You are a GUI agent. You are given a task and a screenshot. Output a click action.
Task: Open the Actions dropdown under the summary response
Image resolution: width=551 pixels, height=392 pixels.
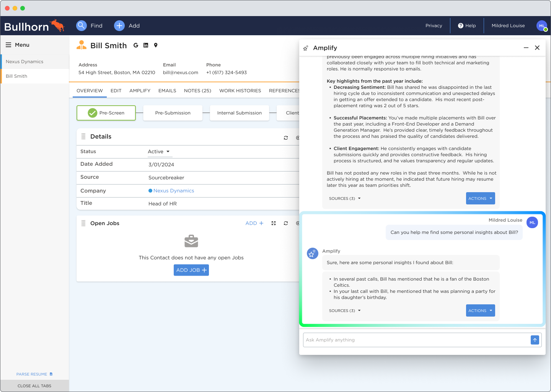[x=480, y=198]
